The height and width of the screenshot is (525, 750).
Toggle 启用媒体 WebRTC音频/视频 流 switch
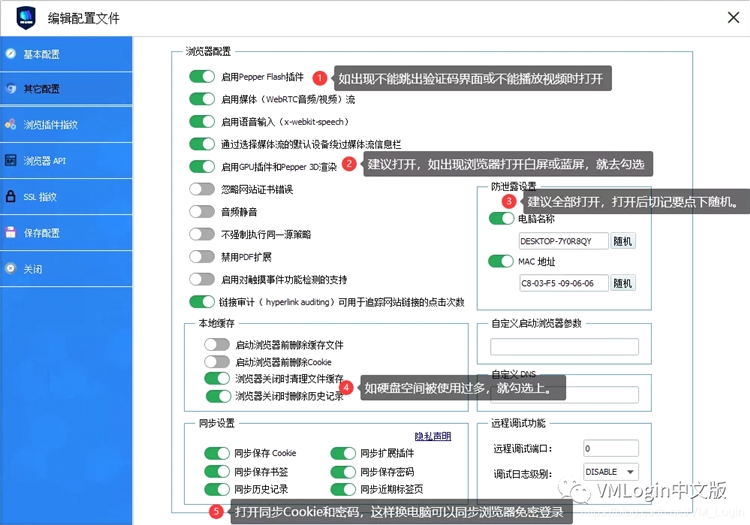[x=202, y=99]
